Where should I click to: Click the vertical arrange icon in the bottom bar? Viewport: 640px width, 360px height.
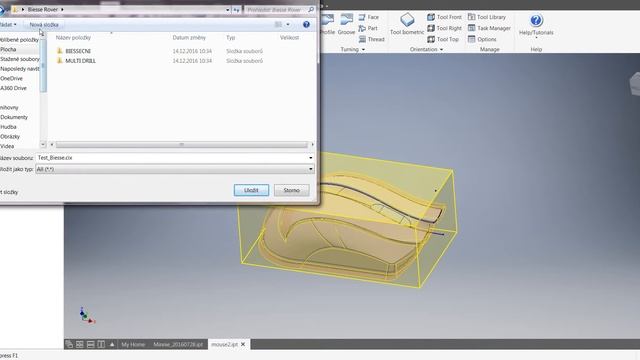(101, 344)
